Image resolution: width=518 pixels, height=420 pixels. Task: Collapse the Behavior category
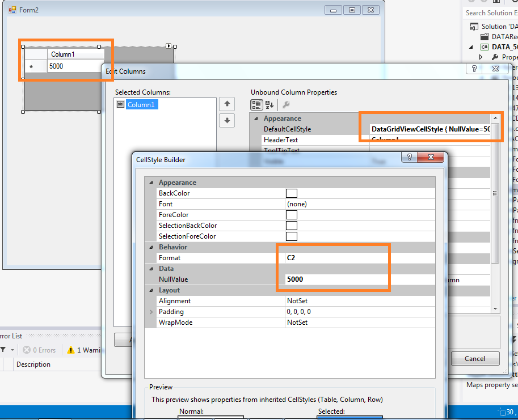click(151, 247)
